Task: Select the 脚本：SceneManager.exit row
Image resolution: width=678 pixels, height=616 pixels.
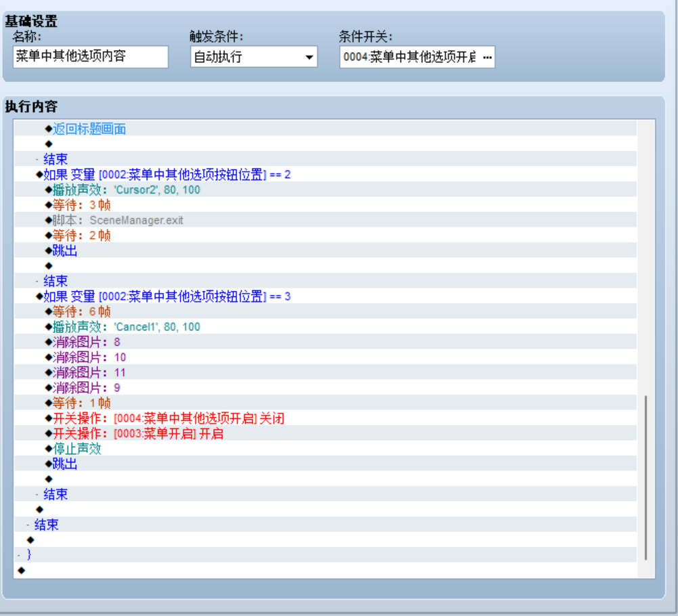Action: 325,220
